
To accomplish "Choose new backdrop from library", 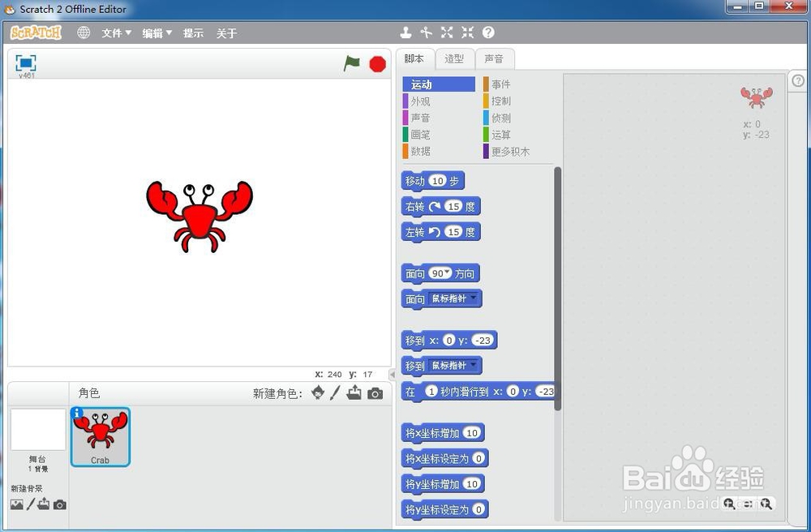I will click(16, 504).
